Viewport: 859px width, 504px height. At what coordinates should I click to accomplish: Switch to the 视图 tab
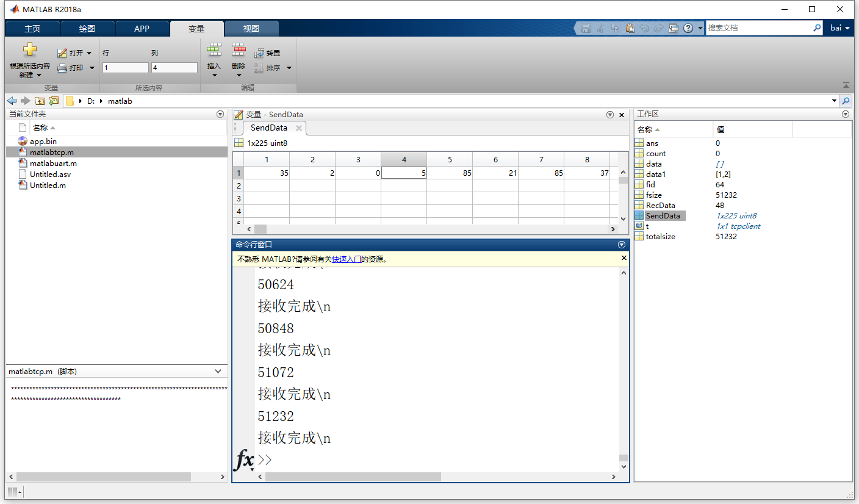coord(251,29)
